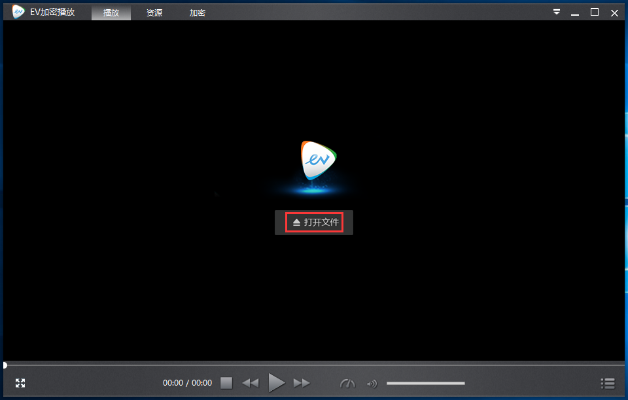
Task: Click the playback progress bar
Action: tap(314, 365)
